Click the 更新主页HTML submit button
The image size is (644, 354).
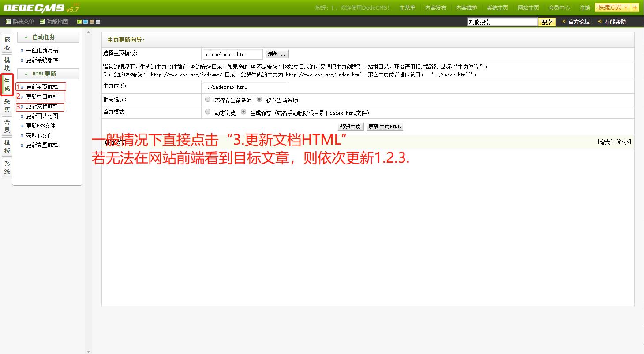tap(385, 127)
